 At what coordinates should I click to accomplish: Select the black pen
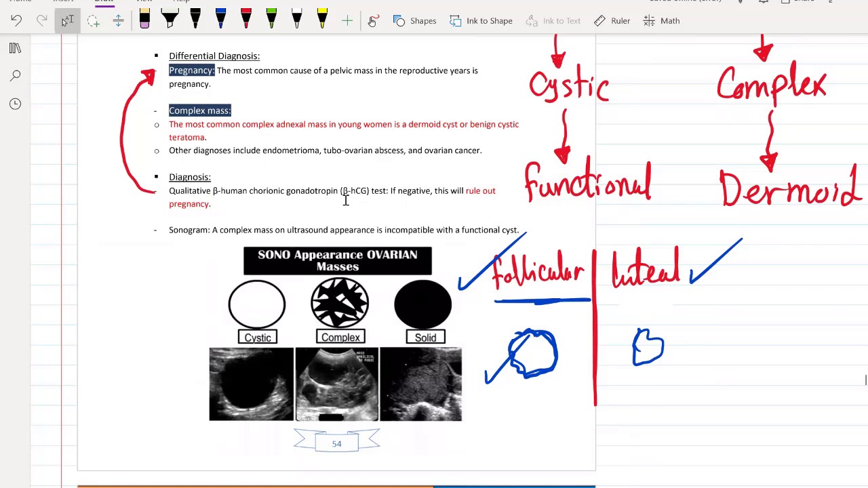(x=195, y=19)
